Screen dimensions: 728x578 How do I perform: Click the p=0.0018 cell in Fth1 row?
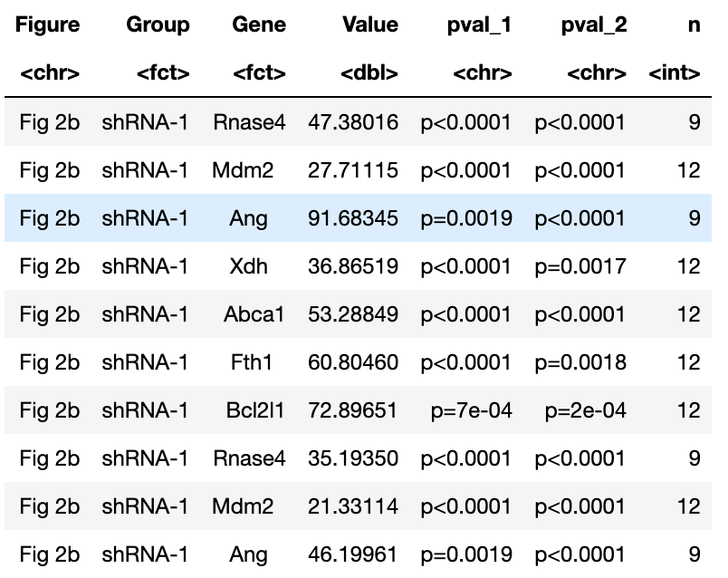click(x=580, y=362)
